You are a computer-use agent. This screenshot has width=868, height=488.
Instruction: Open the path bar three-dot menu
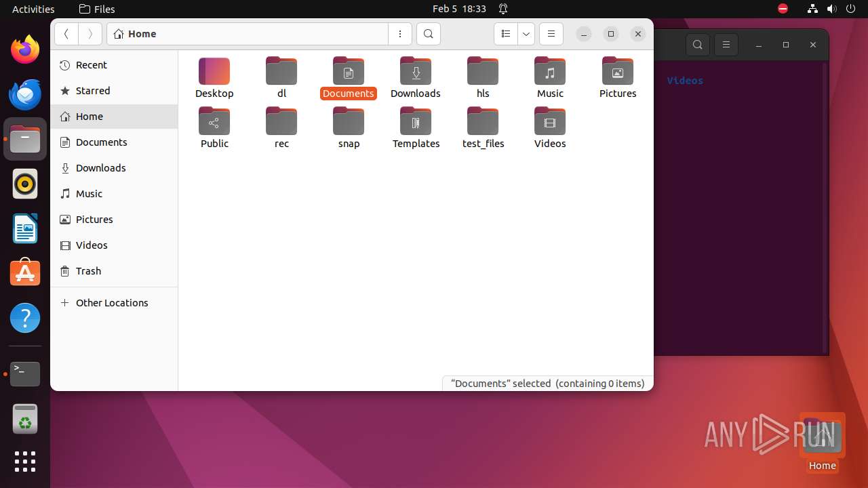(400, 34)
